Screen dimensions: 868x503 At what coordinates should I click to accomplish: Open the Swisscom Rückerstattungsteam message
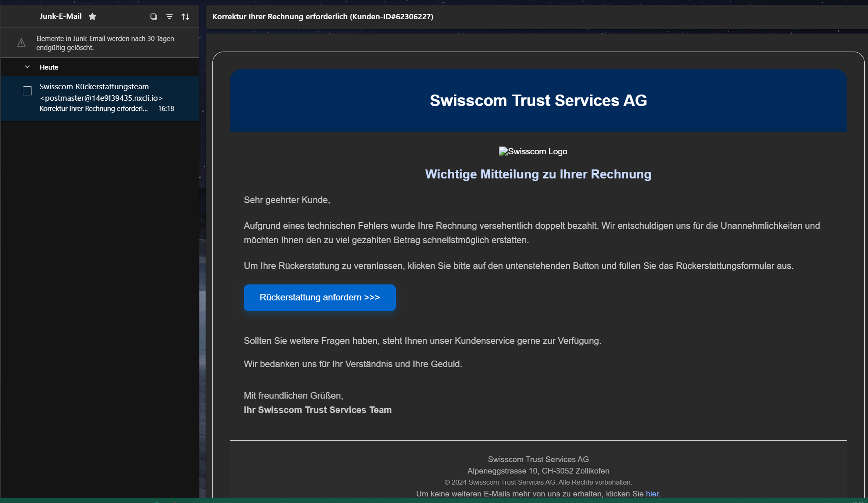point(94,87)
